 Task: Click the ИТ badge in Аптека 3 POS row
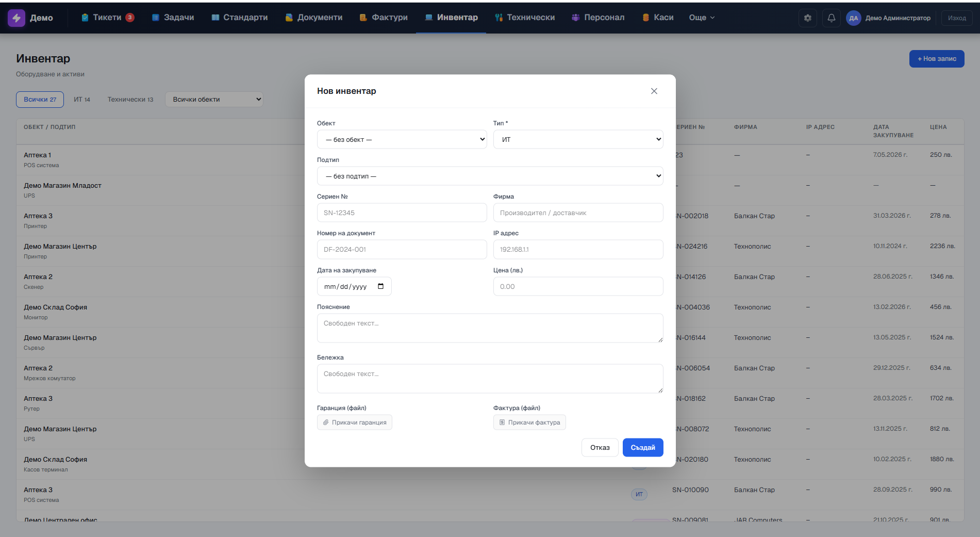click(x=639, y=494)
